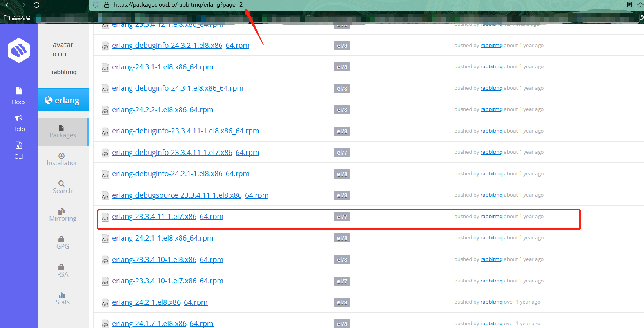Click rabbitmq pusher link in erlang-24.2-1.el8 row
This screenshot has width=644, height=328.
coord(491,302)
